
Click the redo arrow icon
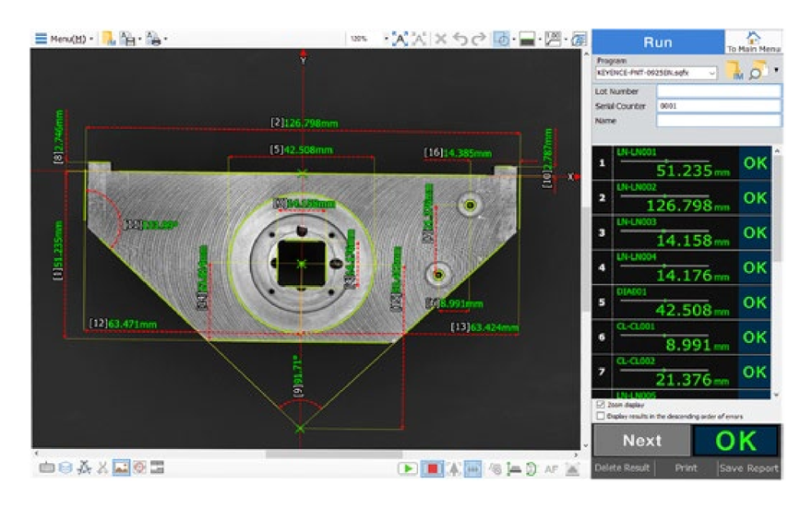tap(479, 39)
